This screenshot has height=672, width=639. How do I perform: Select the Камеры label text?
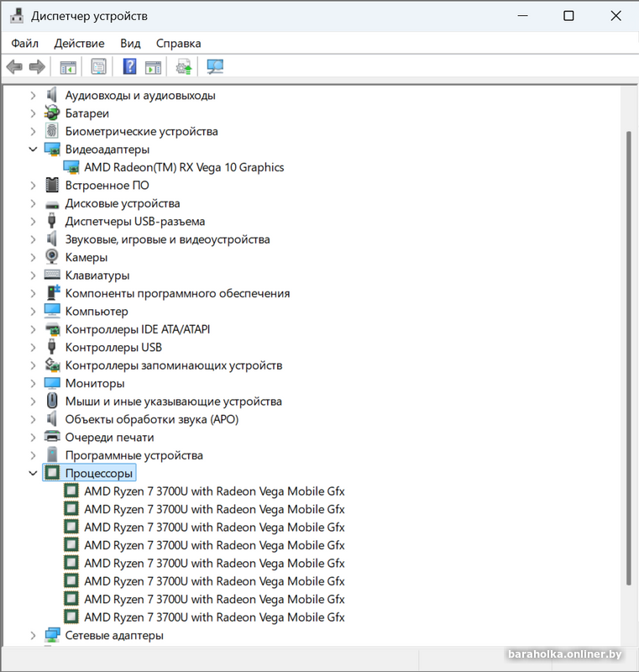coord(86,258)
